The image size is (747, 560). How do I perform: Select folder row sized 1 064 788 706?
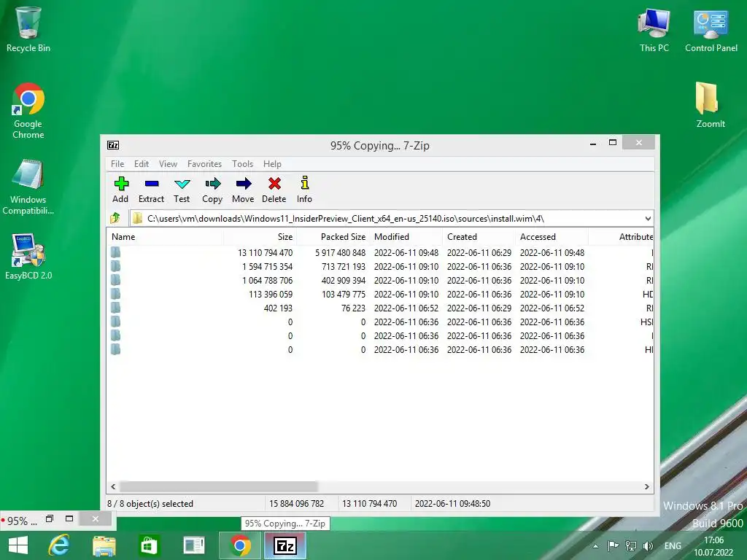[x=379, y=280]
